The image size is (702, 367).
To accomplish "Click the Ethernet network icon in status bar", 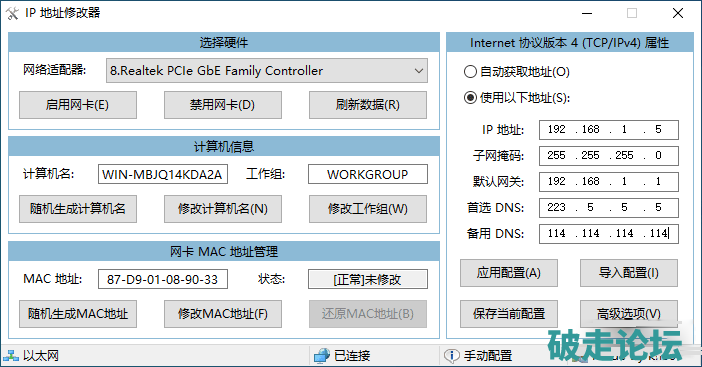I will 11,356.
